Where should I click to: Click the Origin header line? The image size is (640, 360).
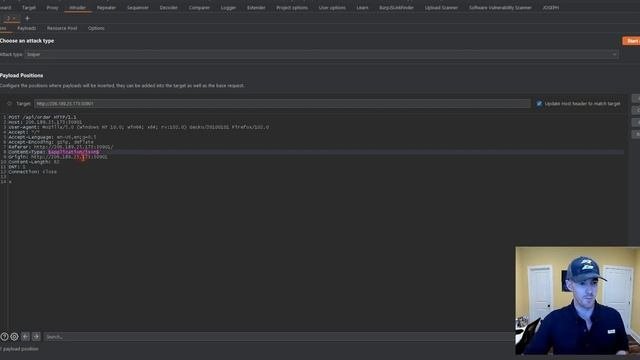tap(58, 157)
